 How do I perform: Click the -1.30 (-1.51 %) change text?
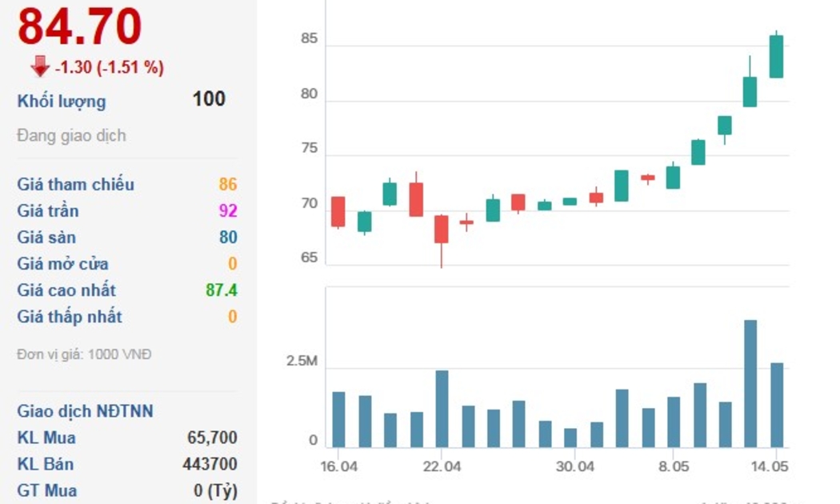tap(110, 68)
